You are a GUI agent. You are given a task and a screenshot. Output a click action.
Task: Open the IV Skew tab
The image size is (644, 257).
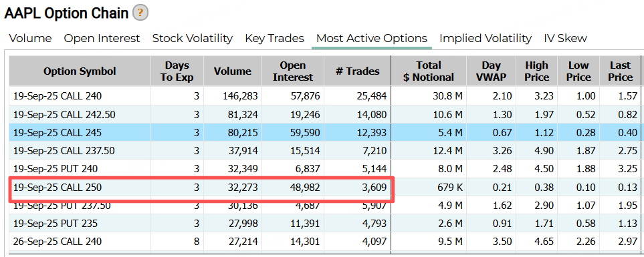[x=565, y=39]
